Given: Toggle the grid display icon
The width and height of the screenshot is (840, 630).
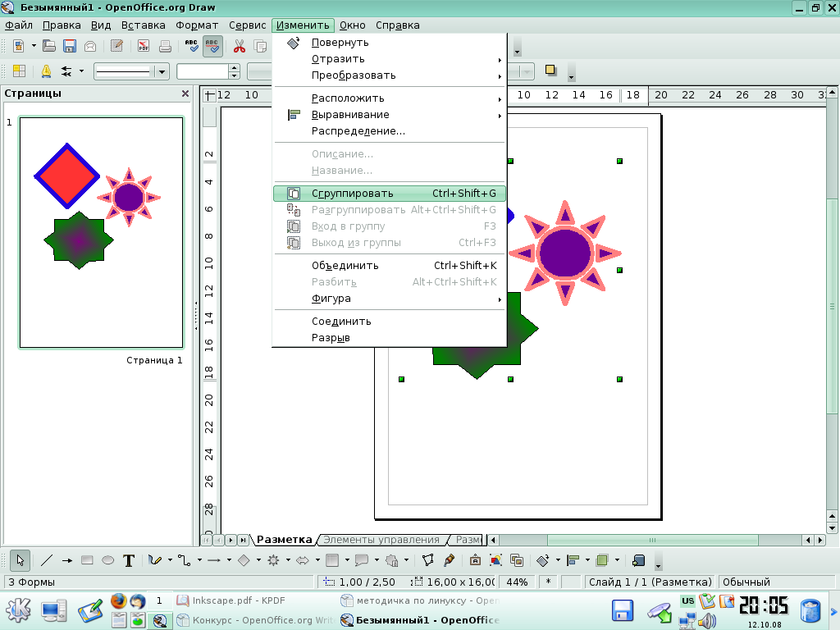Looking at the screenshot, I should (19, 71).
